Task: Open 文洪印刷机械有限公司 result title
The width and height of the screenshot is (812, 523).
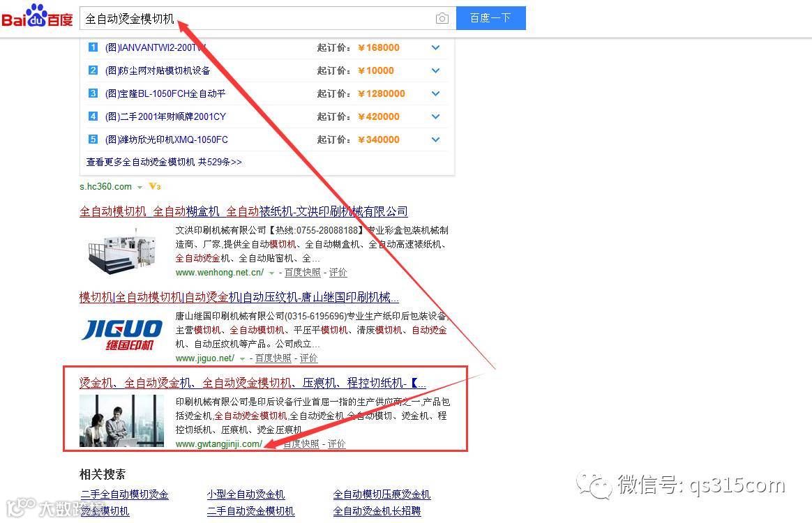Action: 243,211
